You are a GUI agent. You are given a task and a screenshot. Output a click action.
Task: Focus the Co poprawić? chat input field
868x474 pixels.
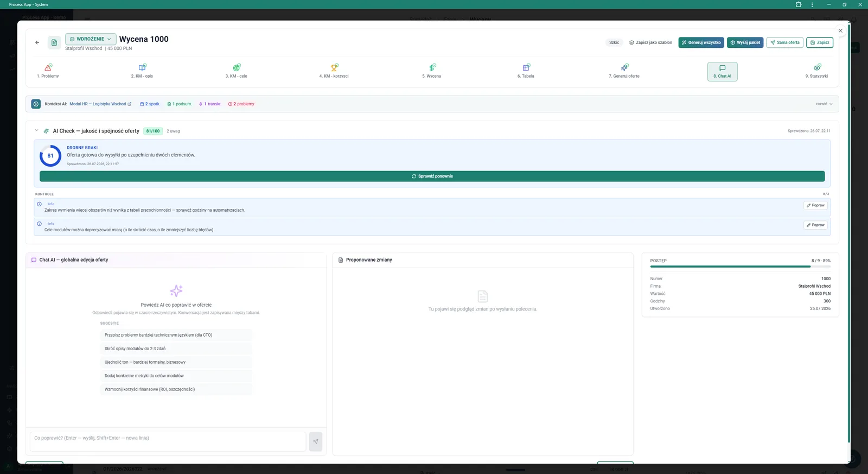168,441
